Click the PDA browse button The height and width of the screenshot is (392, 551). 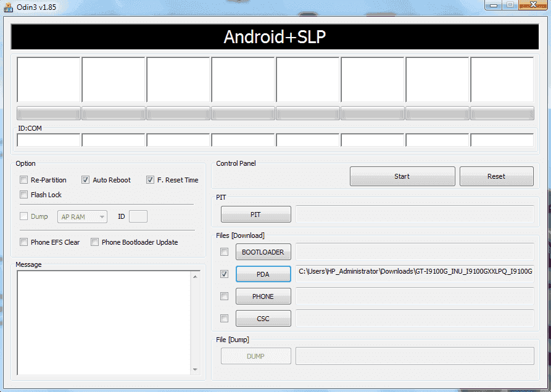[x=263, y=274]
